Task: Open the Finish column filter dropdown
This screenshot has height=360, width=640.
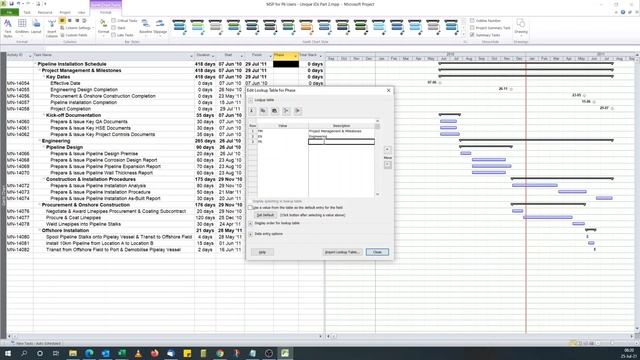Action: [270, 56]
